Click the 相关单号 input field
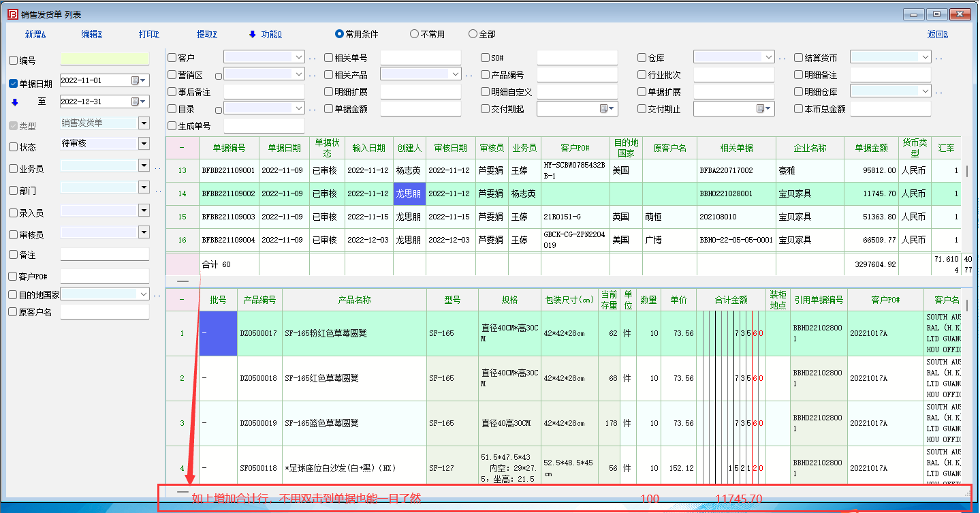The width and height of the screenshot is (980, 513). [x=420, y=58]
